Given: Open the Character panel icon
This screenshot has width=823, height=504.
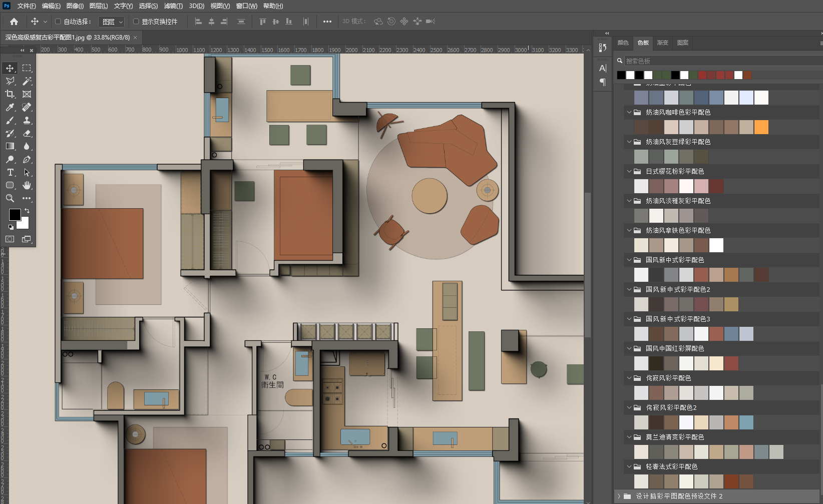Looking at the screenshot, I should click(603, 68).
